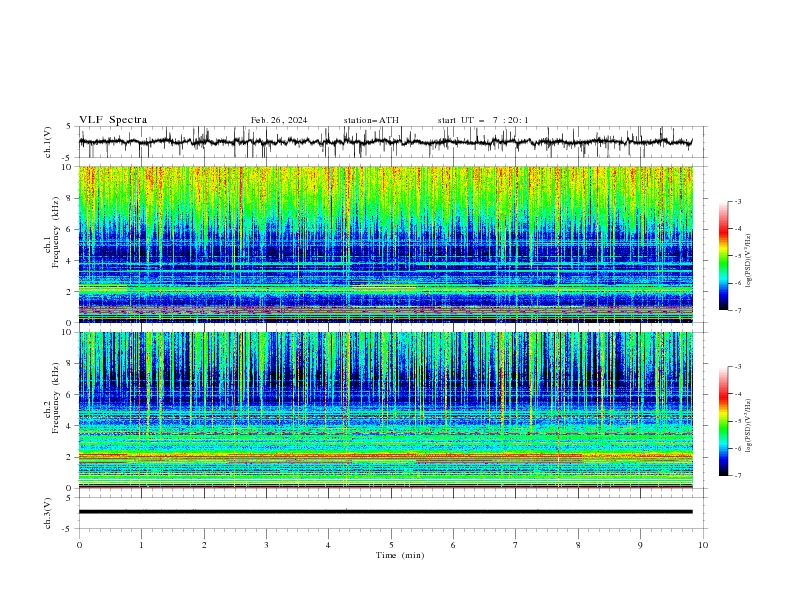Image resolution: width=792 pixels, height=612 pixels.
Task: Click the "ch.1(V)" axis label
Action: click(x=48, y=142)
